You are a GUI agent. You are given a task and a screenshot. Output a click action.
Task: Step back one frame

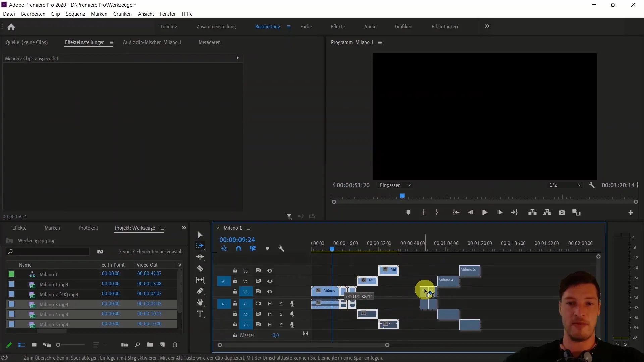471,213
